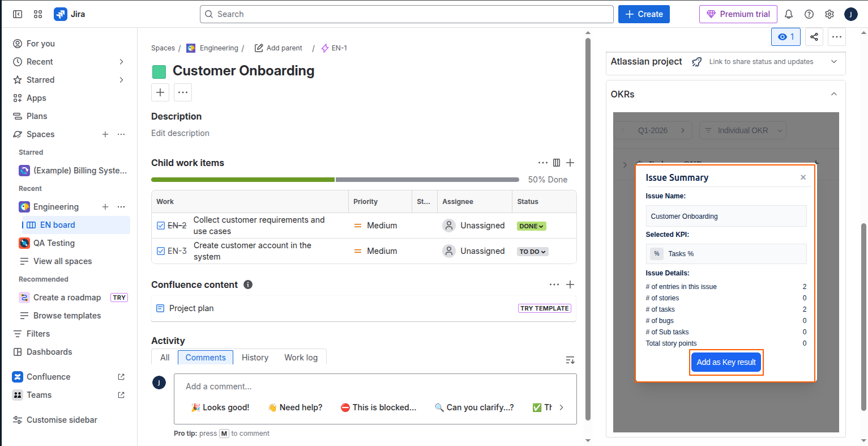Switch to All activity tab
Viewport: 868px width, 446px height.
165,358
